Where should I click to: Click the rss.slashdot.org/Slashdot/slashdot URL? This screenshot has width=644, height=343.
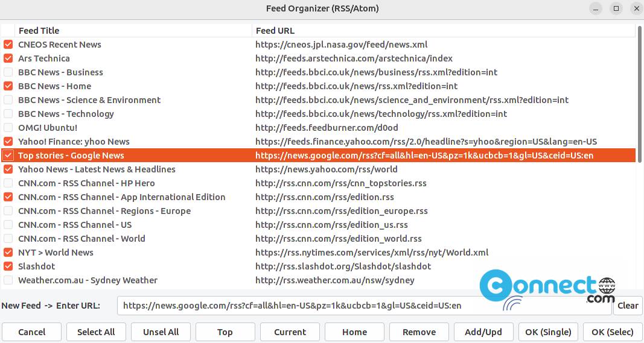click(343, 266)
